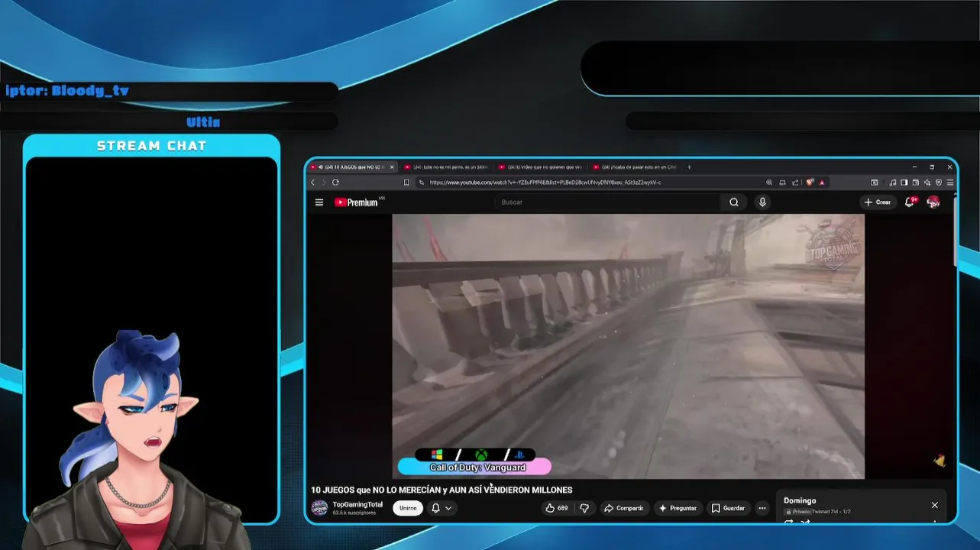Close the first browser tab
The image size is (980, 550).
point(392,167)
